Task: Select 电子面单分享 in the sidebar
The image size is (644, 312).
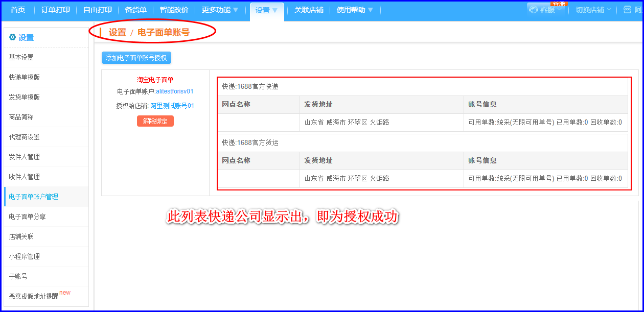Action: (46, 217)
